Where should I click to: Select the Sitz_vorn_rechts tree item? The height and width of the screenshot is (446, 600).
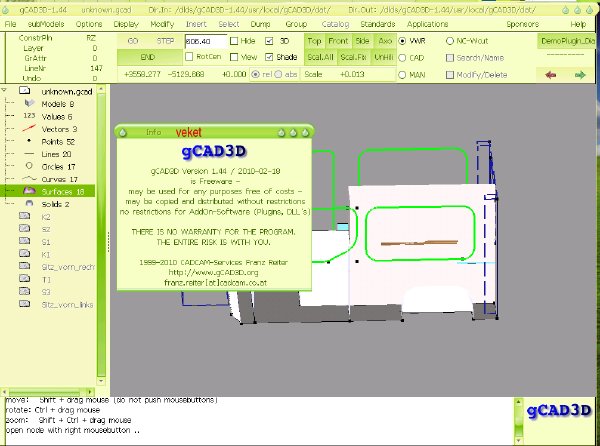click(x=67, y=267)
